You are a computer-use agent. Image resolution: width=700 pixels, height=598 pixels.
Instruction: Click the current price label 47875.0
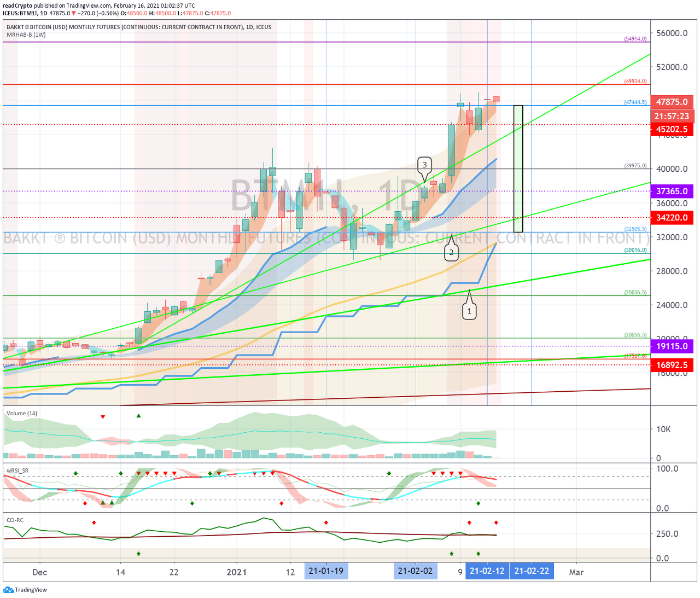click(x=672, y=102)
